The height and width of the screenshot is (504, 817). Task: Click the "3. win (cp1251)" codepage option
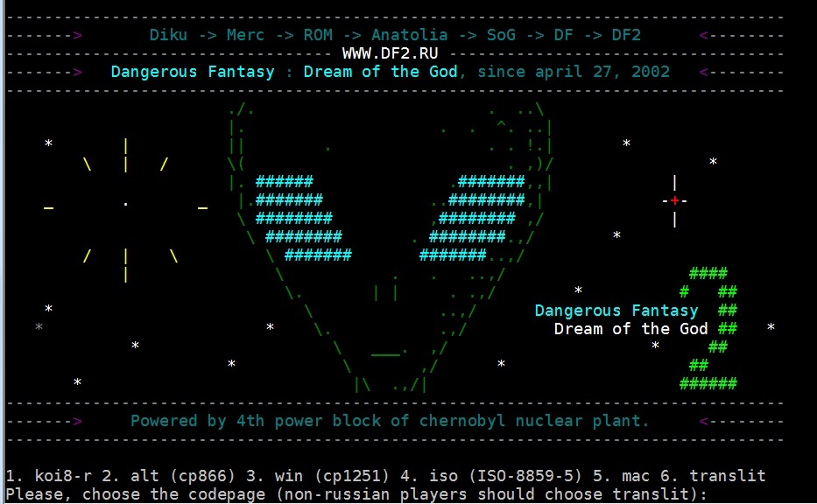pos(317,476)
